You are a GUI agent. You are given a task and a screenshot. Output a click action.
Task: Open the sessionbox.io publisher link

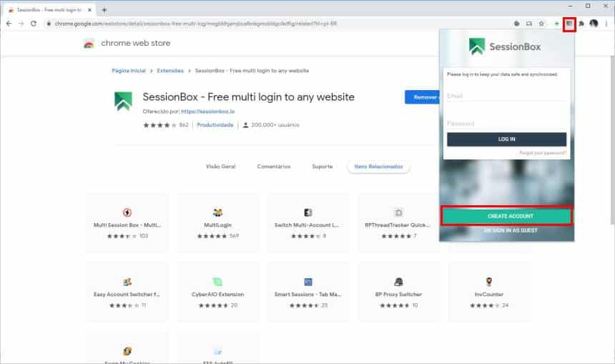pyautogui.click(x=208, y=112)
